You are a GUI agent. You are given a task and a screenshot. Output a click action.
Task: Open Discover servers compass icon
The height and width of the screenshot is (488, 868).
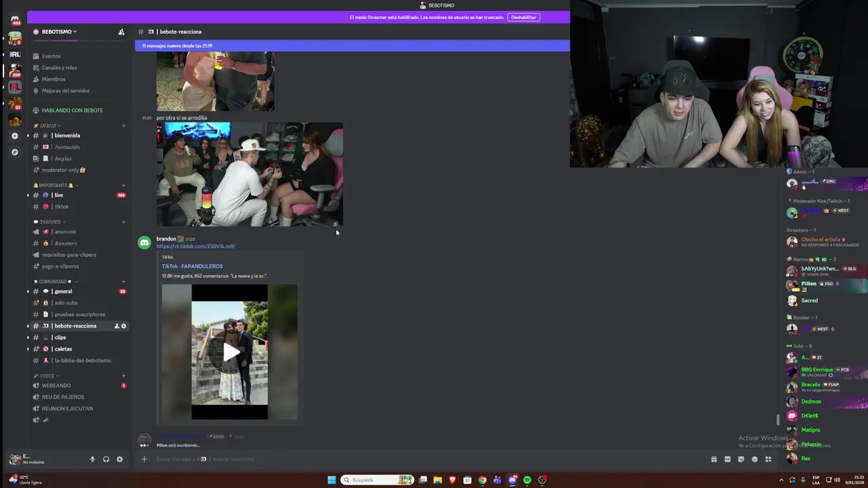[15, 152]
